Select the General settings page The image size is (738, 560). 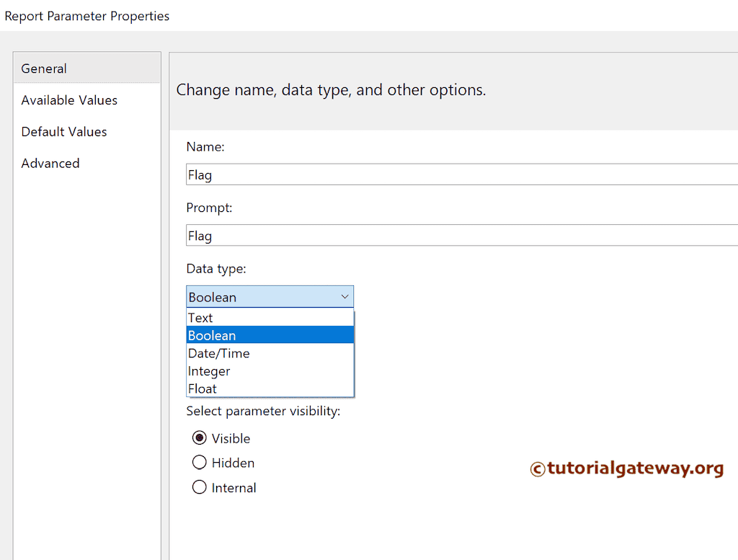click(x=43, y=68)
